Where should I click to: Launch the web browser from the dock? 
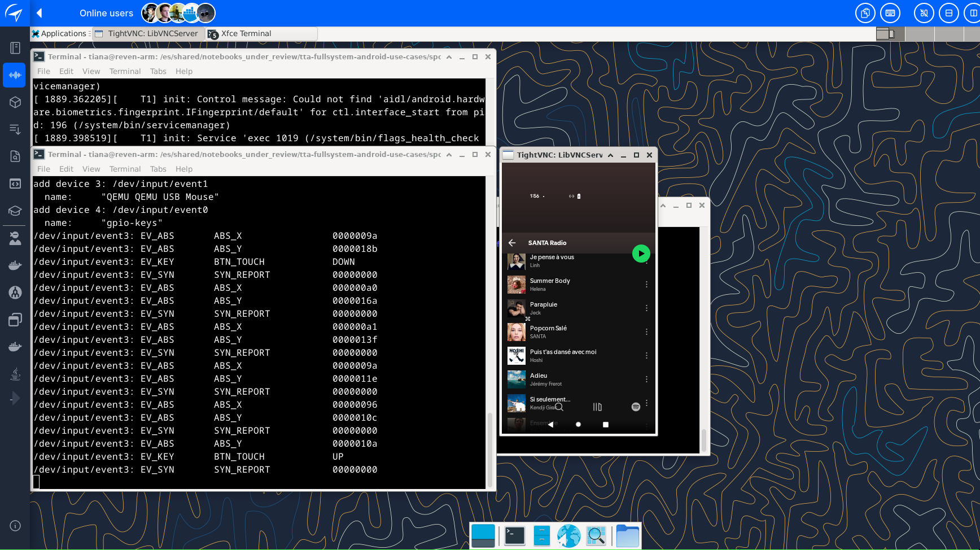tap(568, 535)
